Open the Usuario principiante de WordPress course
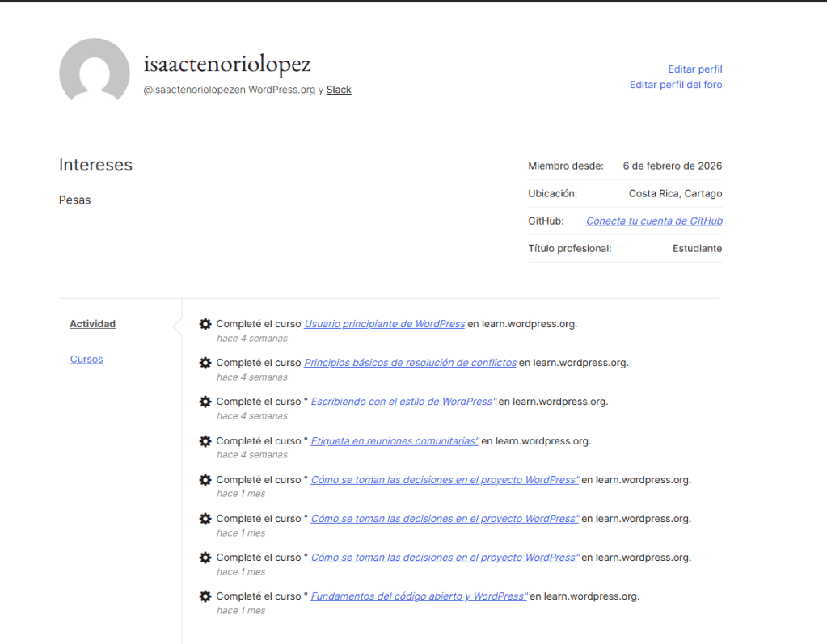Viewport: 827px width, 644px height. (x=384, y=324)
